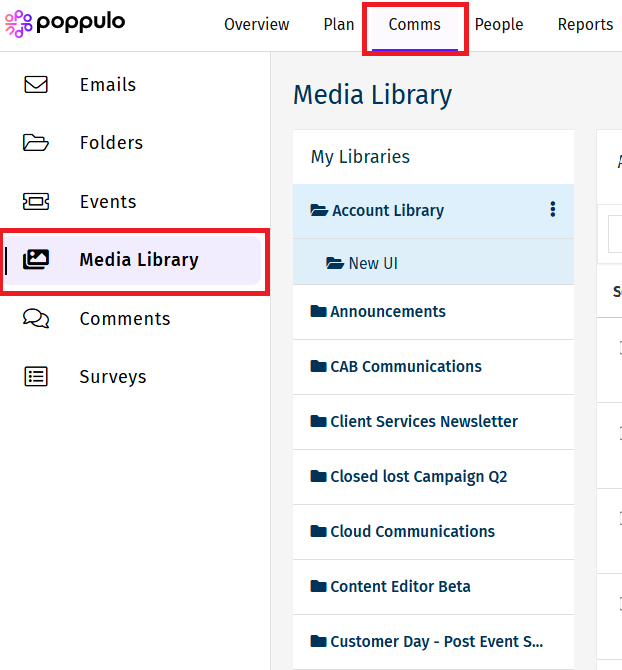This screenshot has height=670, width=622.
Task: Click the Surveys list icon
Action: [x=36, y=377]
